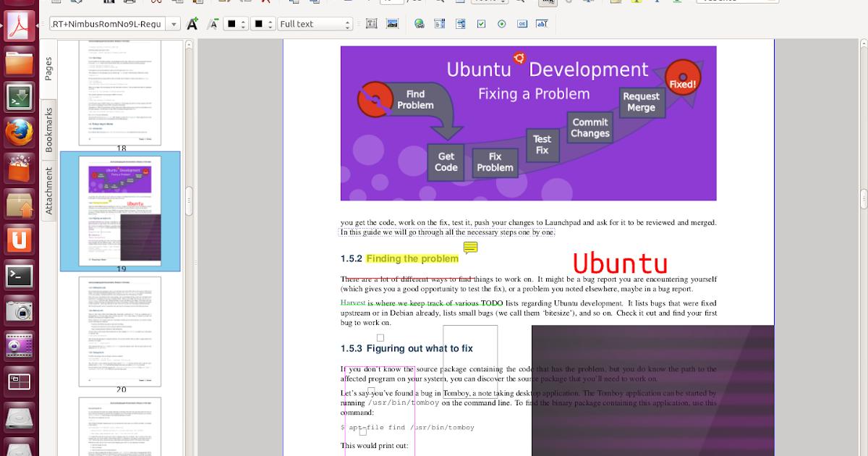Select the checkbox form field tool

(x=481, y=24)
